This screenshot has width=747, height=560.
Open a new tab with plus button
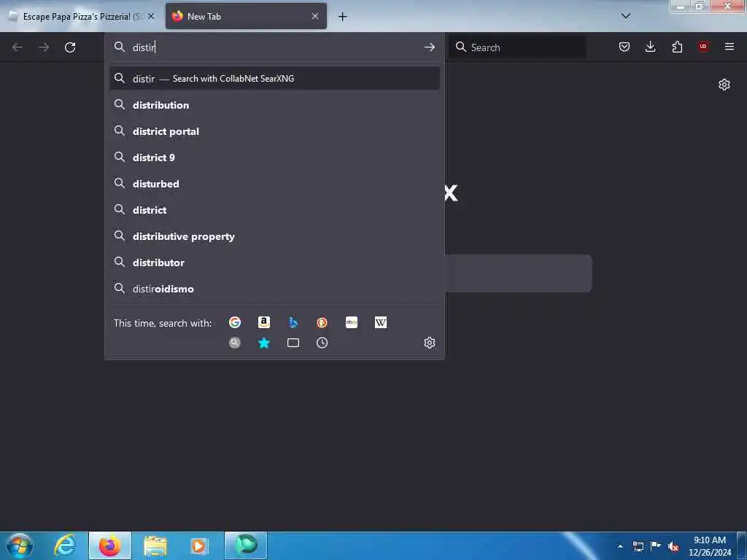pos(342,17)
